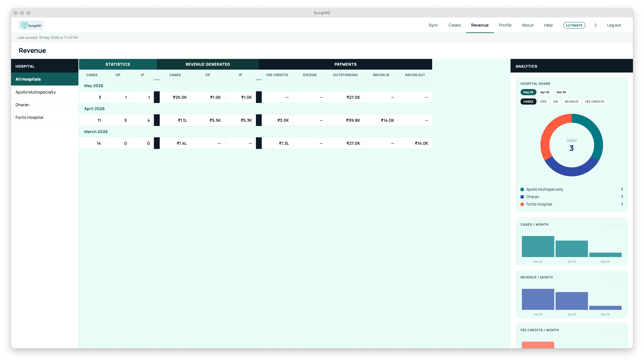Select FEE CREDITS metric chip
Image resolution: width=644 pixels, height=362 pixels.
pyautogui.click(x=595, y=102)
